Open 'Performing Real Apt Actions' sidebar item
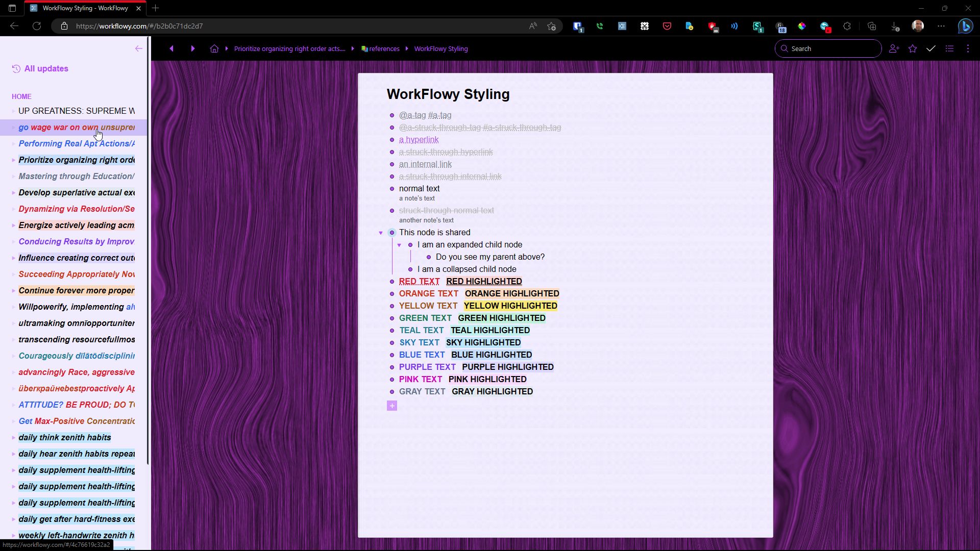 [77, 144]
